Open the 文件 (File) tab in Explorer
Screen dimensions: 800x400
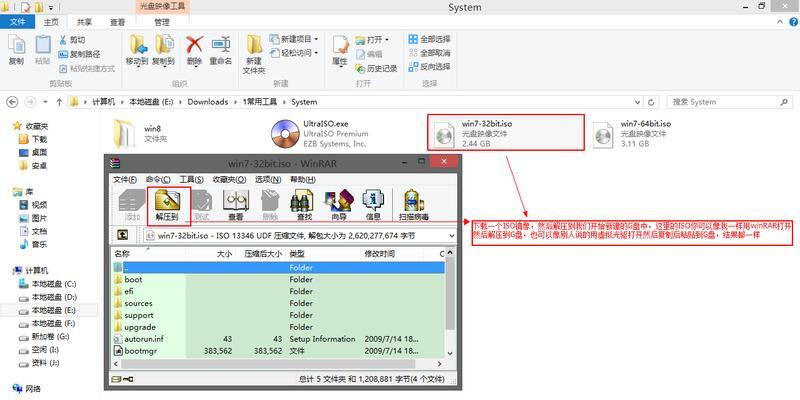coord(17,22)
